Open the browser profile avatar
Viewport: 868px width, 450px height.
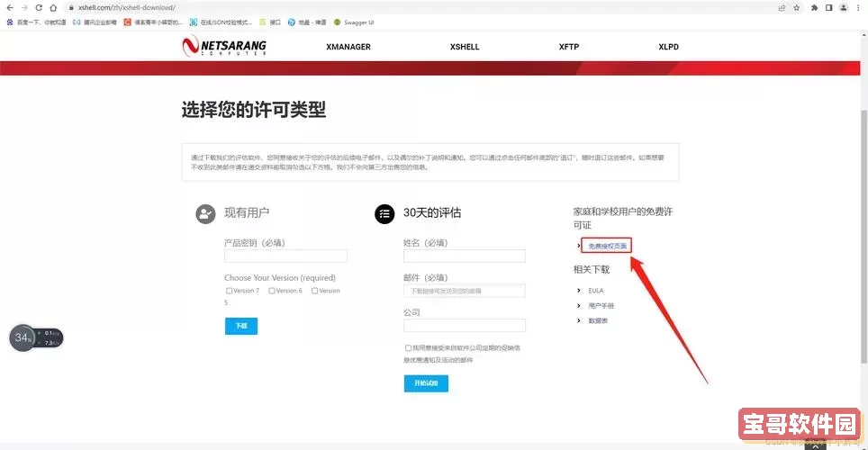(x=844, y=8)
